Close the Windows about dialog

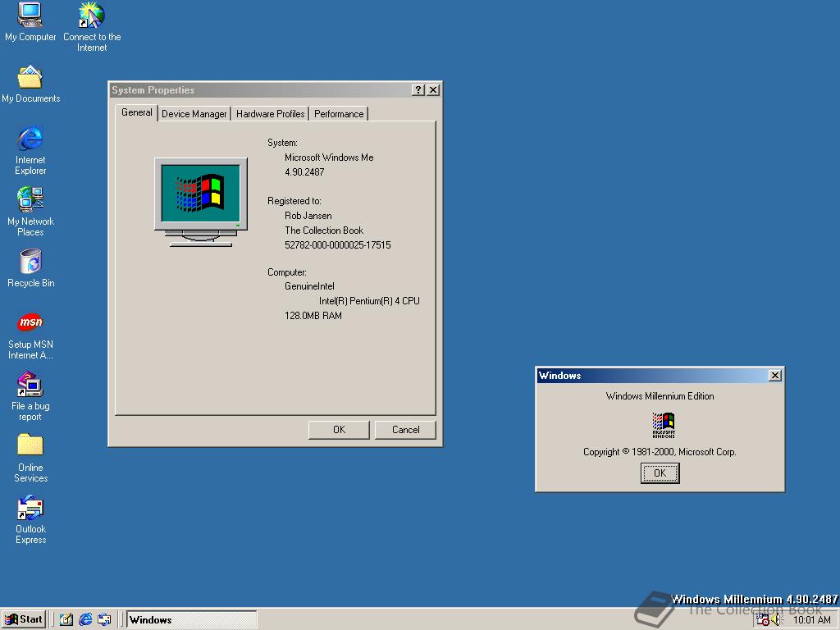(x=774, y=376)
